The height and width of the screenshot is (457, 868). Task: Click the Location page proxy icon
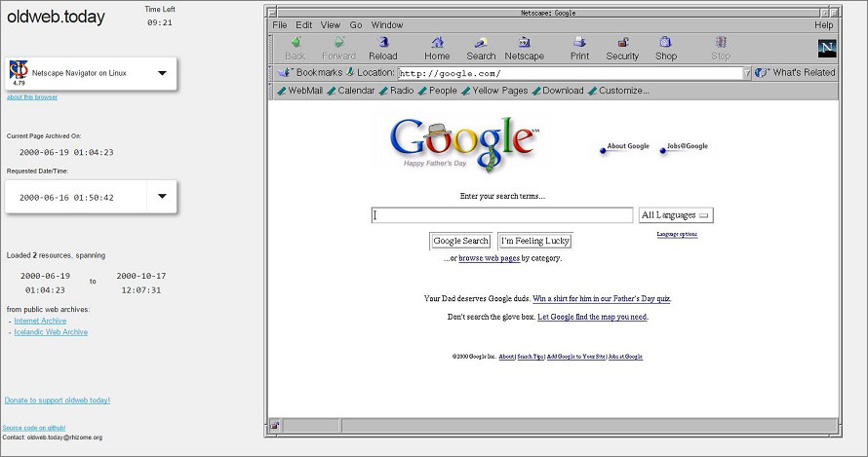click(x=350, y=72)
